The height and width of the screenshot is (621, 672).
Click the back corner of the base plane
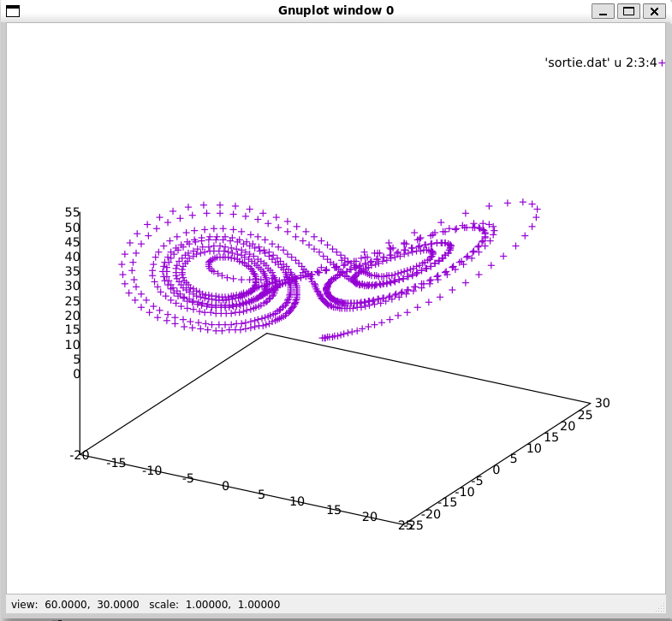[x=267, y=333]
